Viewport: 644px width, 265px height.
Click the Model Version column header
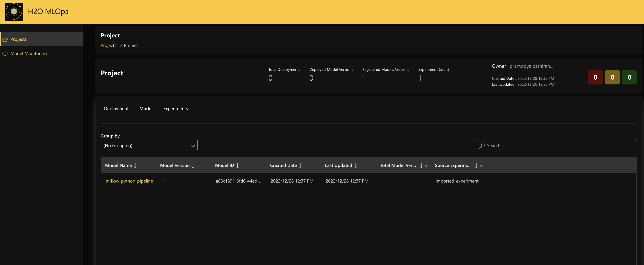(175, 165)
